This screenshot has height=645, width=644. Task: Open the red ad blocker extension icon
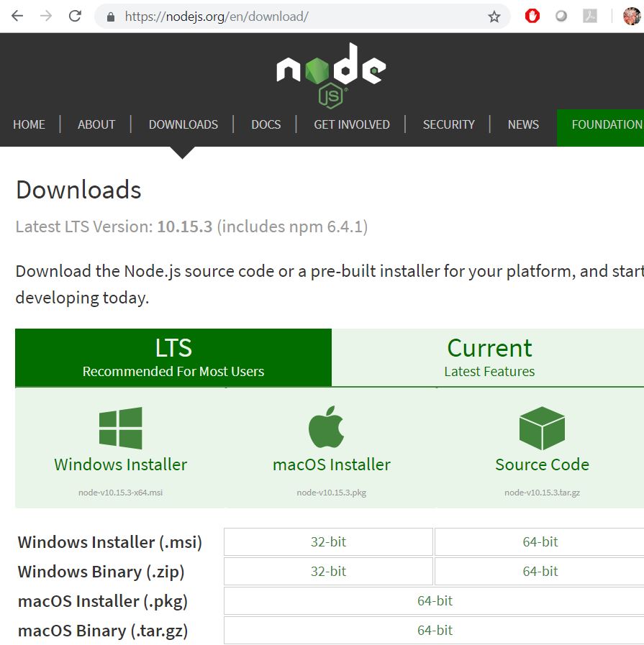click(x=532, y=16)
